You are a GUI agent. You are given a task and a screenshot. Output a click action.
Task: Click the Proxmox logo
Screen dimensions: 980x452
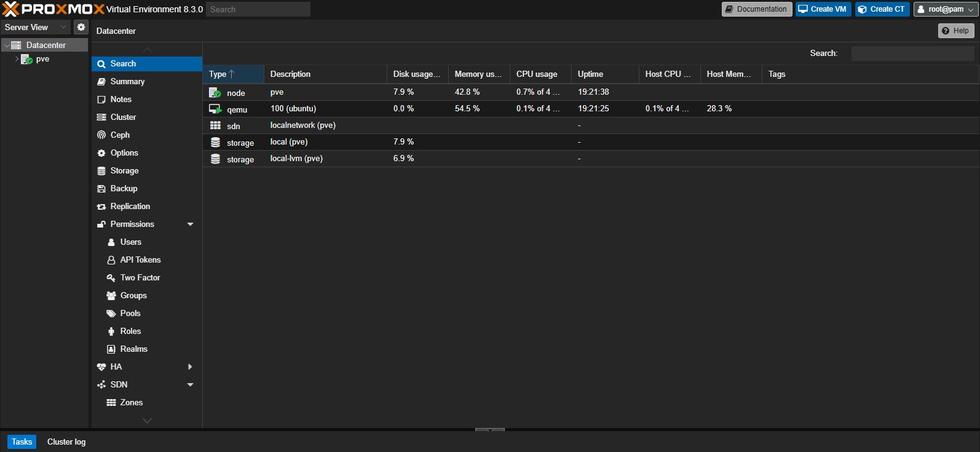53,9
